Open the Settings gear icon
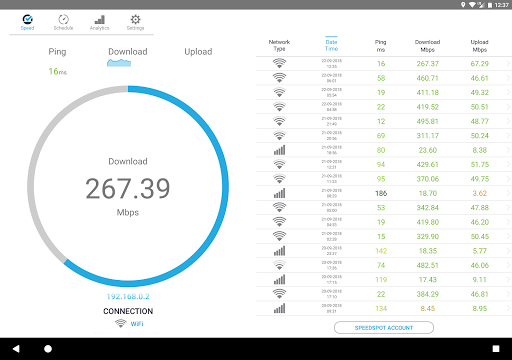The image size is (512, 360). [x=135, y=19]
